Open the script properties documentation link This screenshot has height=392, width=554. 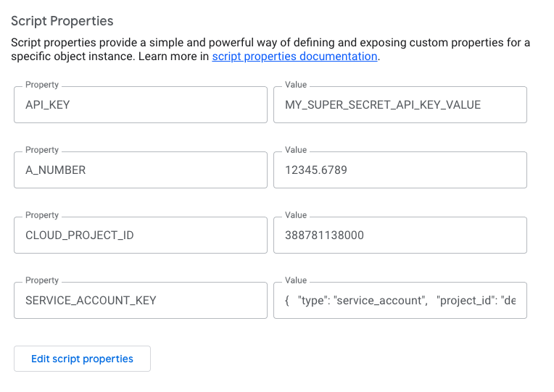pos(294,57)
